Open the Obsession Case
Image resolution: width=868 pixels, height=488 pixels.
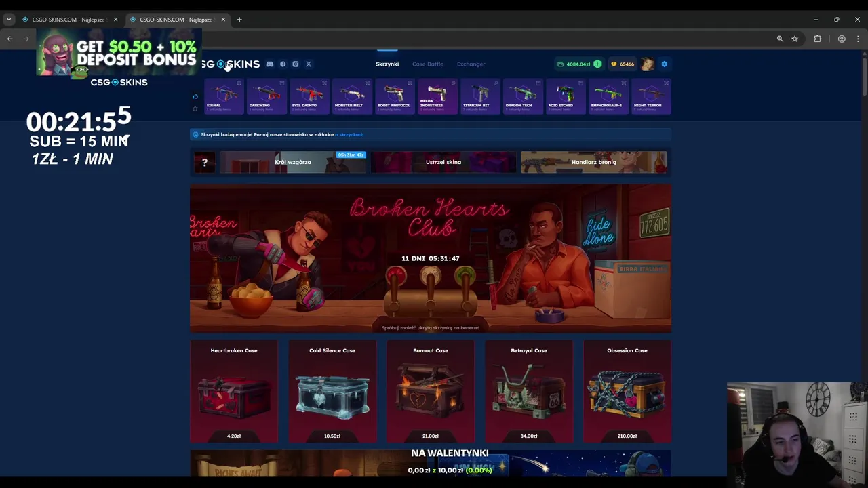coord(627,392)
